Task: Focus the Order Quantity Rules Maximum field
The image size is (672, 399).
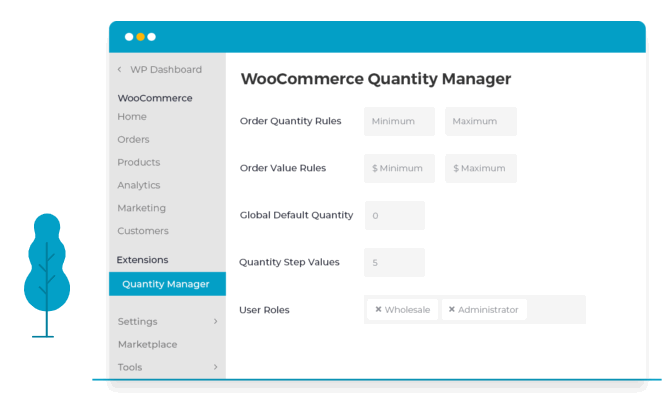Action: point(481,121)
